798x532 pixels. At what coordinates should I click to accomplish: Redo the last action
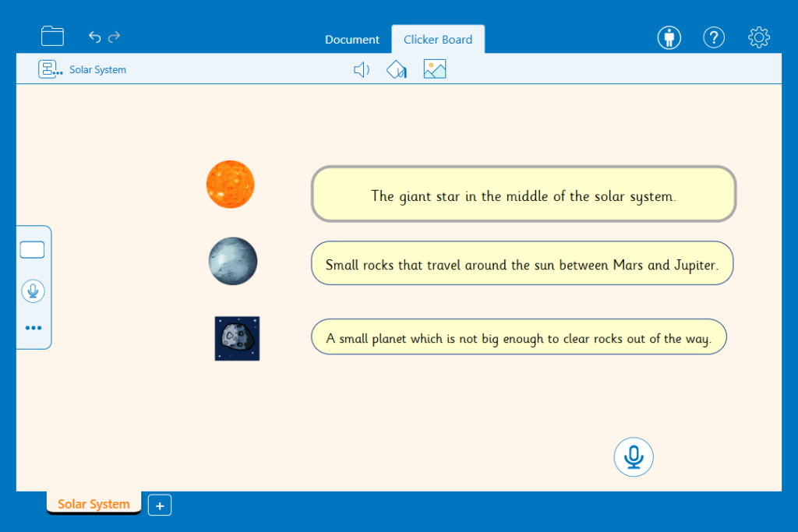(115, 37)
